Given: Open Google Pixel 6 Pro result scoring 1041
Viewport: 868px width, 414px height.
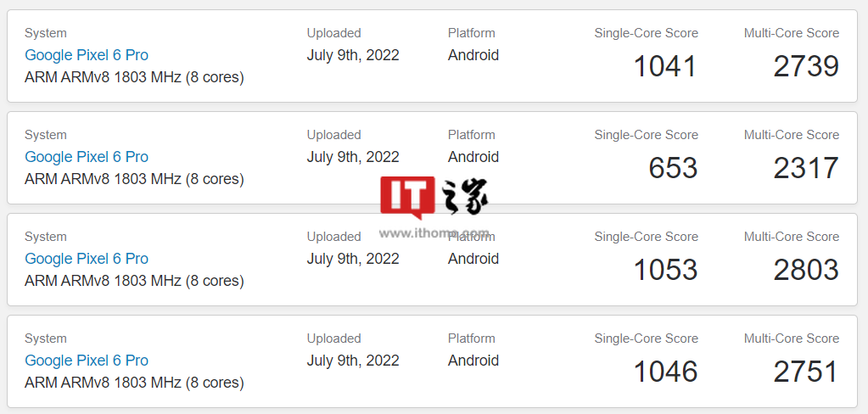Looking at the screenshot, I should [x=87, y=55].
